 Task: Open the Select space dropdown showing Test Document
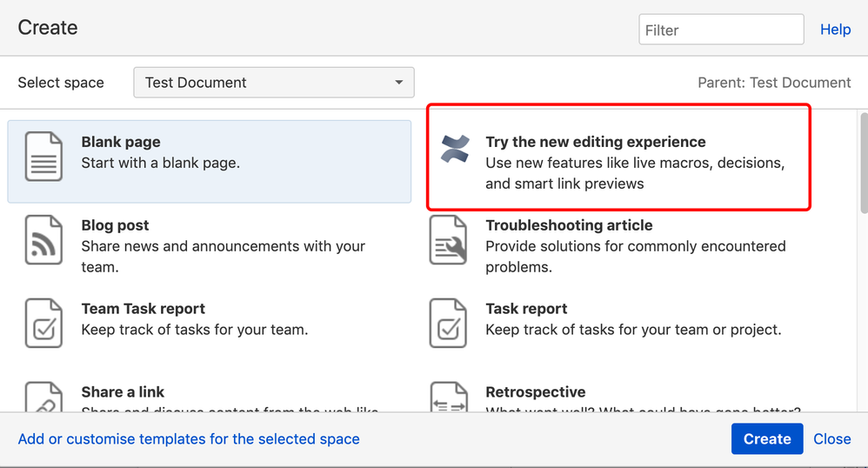(x=273, y=83)
